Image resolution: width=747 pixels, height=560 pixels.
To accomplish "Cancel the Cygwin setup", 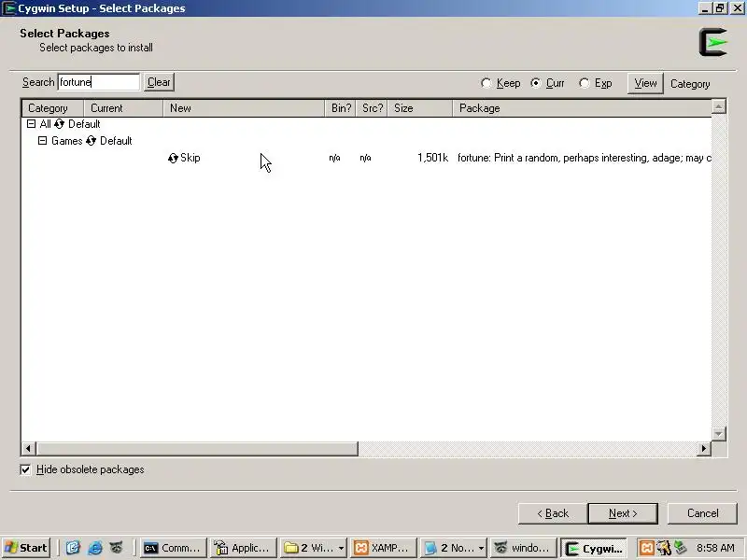I will (702, 513).
